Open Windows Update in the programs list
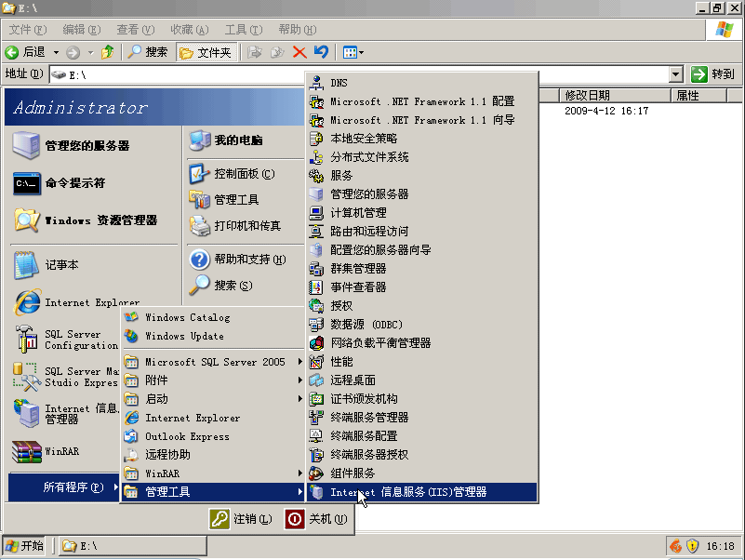 click(213, 336)
